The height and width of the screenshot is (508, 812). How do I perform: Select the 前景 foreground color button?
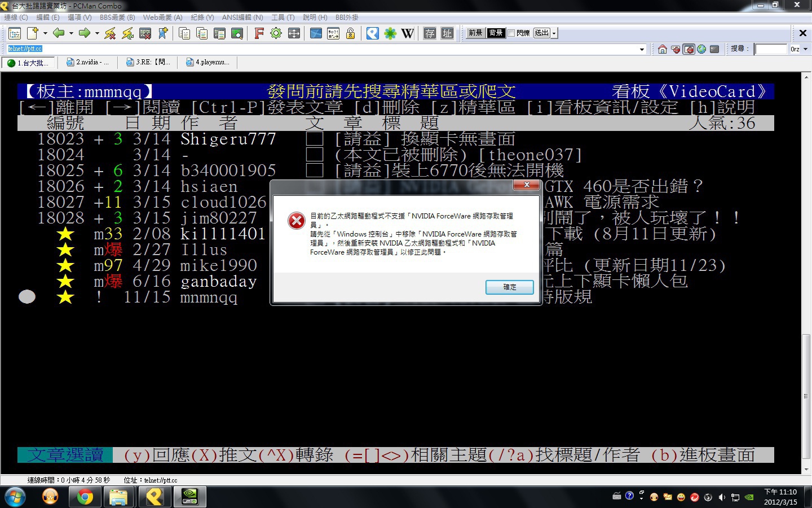[x=475, y=33]
